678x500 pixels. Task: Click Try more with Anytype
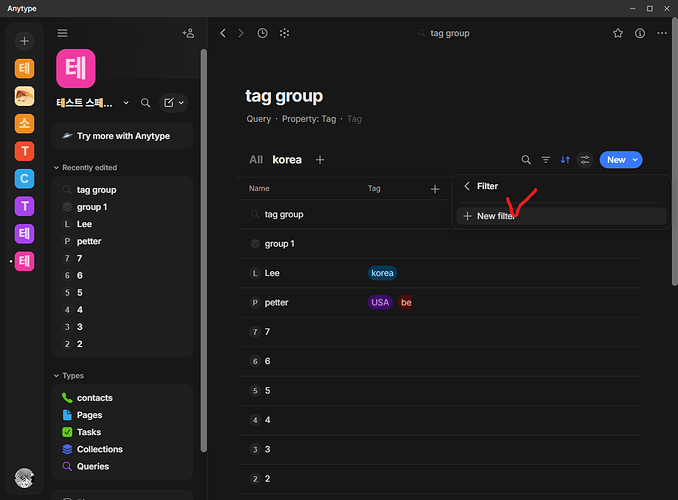122,136
